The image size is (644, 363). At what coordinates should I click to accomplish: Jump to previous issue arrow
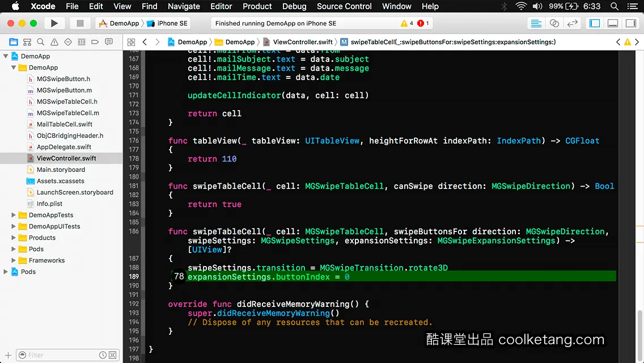618,42
